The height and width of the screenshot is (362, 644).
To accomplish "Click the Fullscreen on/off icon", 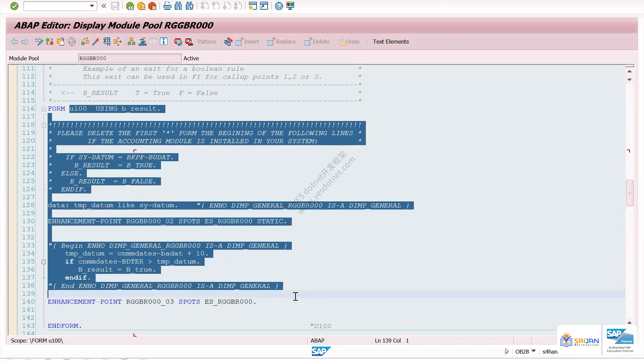I will tap(153, 42).
